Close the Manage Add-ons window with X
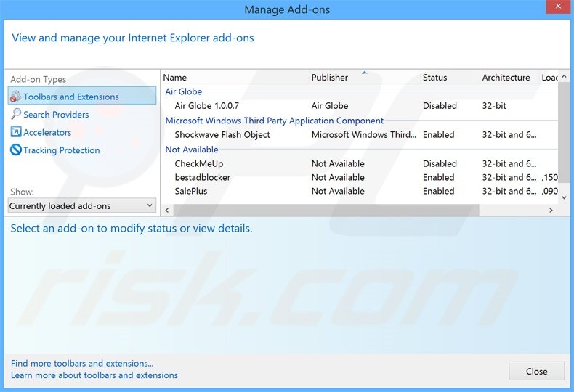This screenshot has height=392, width=574. [x=558, y=7]
